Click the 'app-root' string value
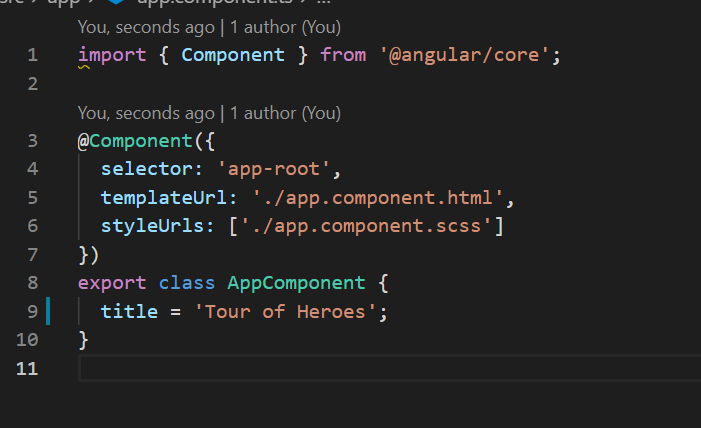The width and height of the screenshot is (701, 428). (274, 170)
